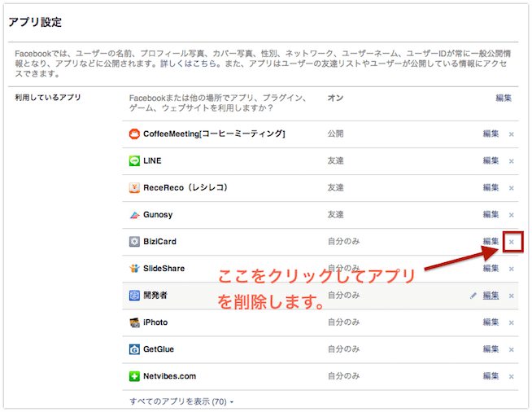Delete the BiziCard app with x
Image resolution: width=532 pixels, height=412 pixels.
click(512, 242)
